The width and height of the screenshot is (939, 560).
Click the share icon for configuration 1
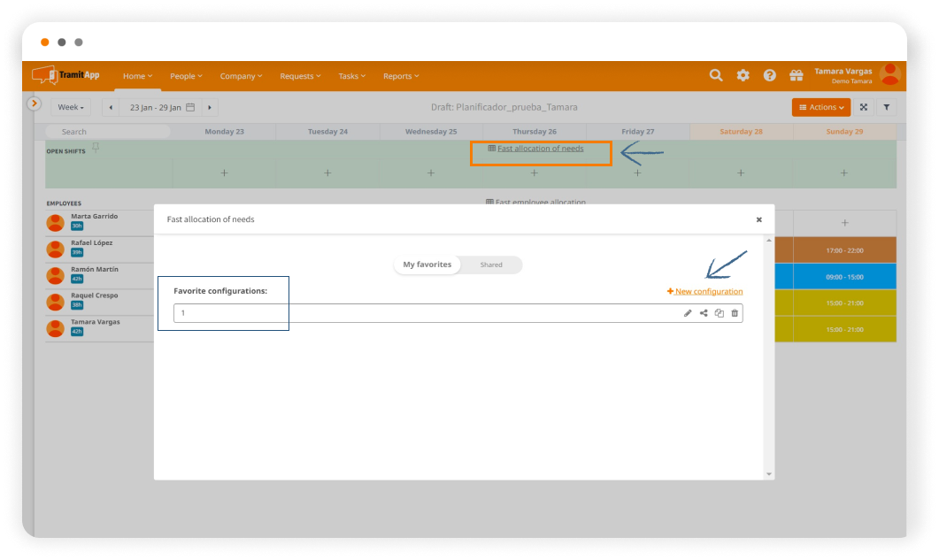[704, 313]
